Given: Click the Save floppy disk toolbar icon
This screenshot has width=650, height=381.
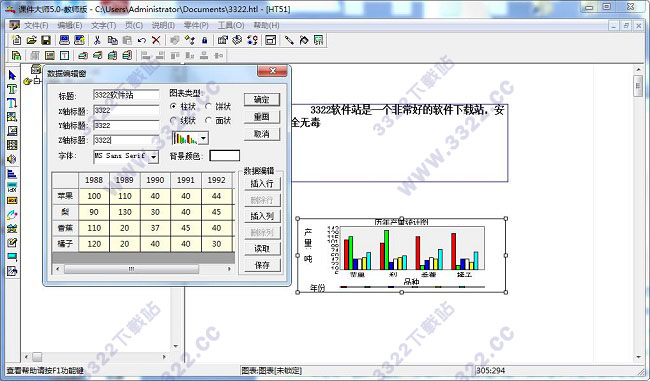Looking at the screenshot, I should point(46,40).
